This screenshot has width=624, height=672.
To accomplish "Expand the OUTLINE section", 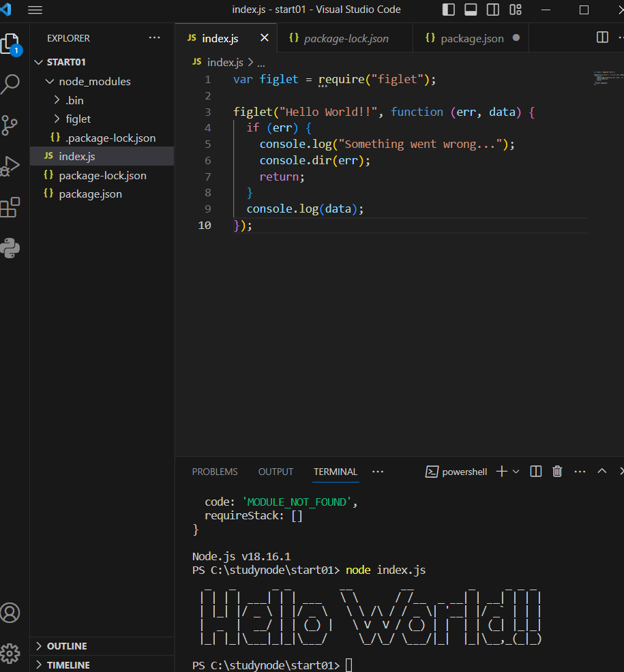I will [x=102, y=646].
